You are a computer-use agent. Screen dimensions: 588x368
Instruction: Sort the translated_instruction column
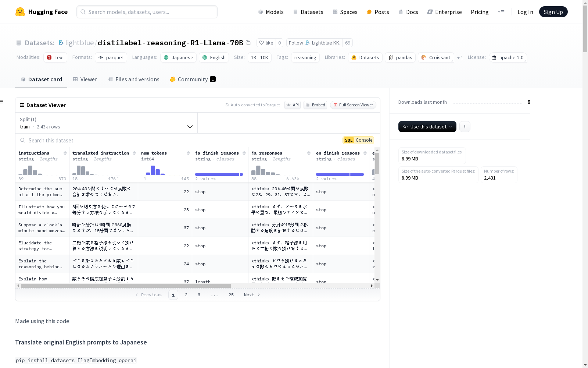tap(134, 153)
